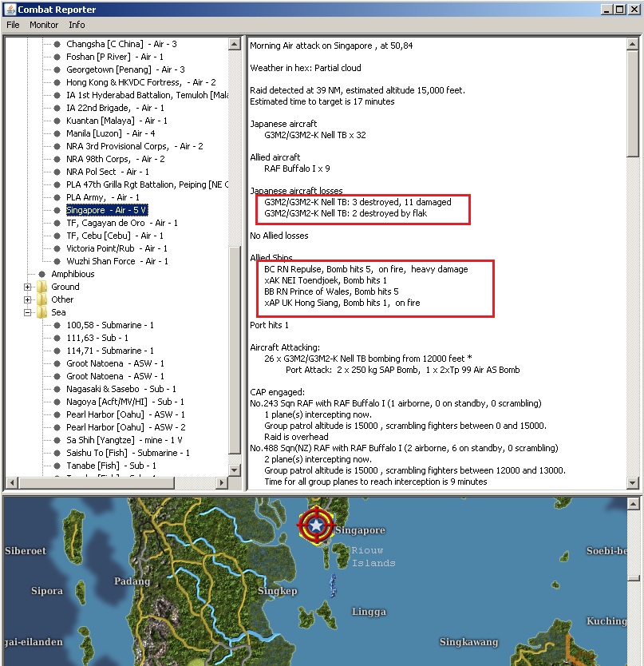Click tree panel scroll up arrow
The image size is (644, 666).
pos(235,44)
